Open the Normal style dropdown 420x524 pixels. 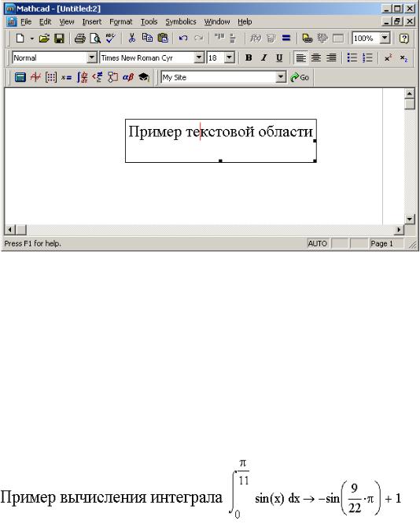pos(91,57)
